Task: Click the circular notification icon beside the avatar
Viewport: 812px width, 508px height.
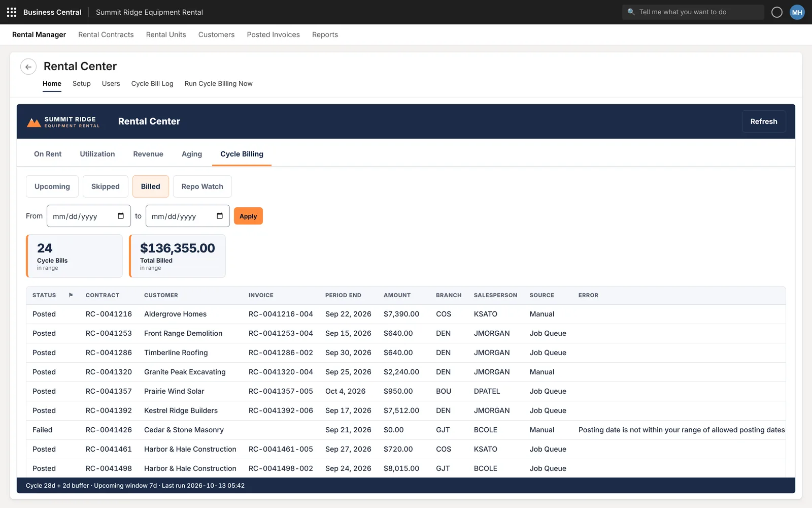Action: [777, 12]
